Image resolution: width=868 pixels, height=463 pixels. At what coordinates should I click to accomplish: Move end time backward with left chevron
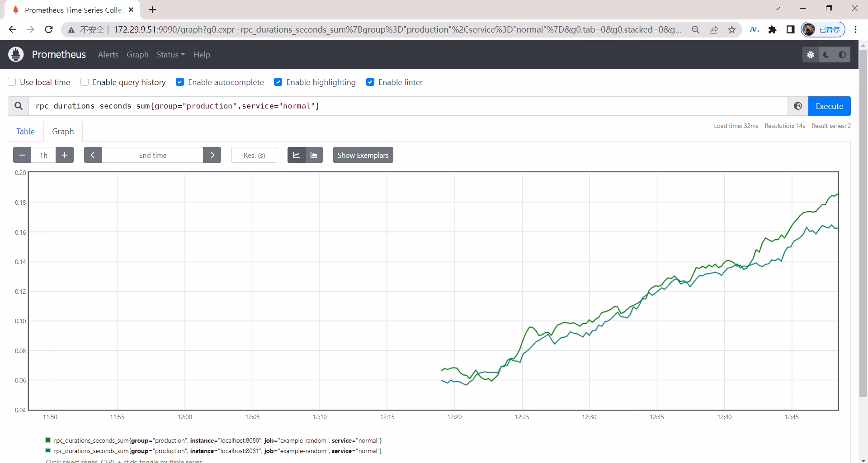(93, 155)
